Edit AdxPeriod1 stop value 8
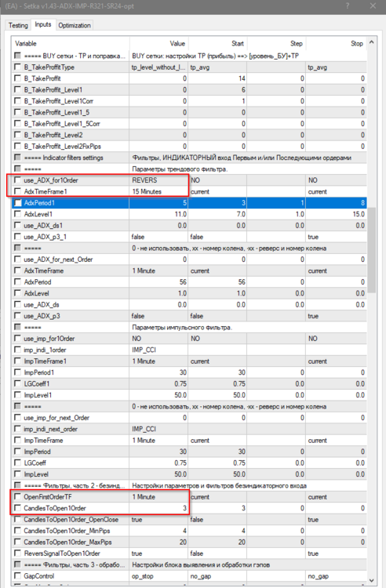Screen dimensions: 386x588 336,203
